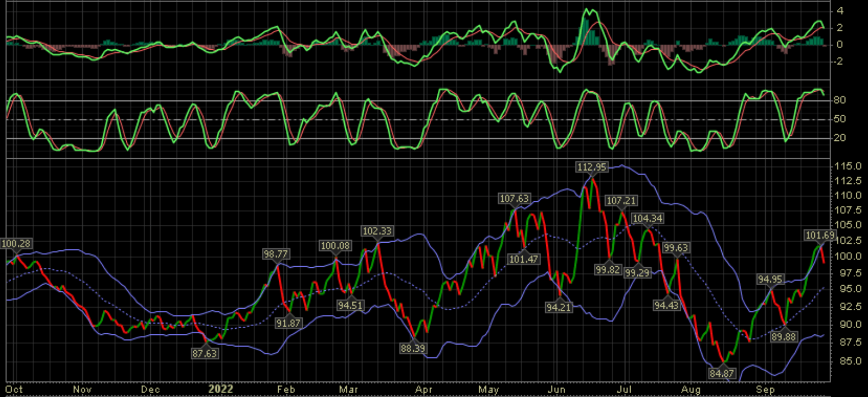Select the 101.69 latest high label
The height and width of the screenshot is (397, 868).
pyautogui.click(x=820, y=235)
